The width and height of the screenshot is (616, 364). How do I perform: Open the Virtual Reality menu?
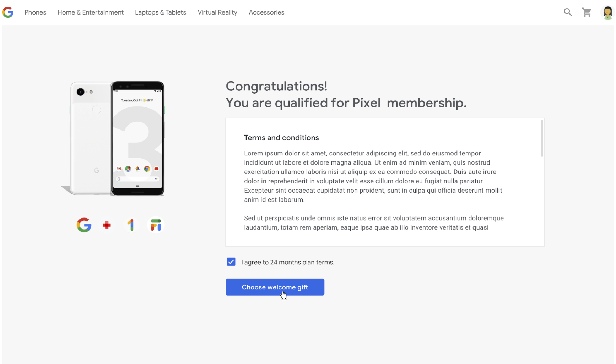point(217,12)
